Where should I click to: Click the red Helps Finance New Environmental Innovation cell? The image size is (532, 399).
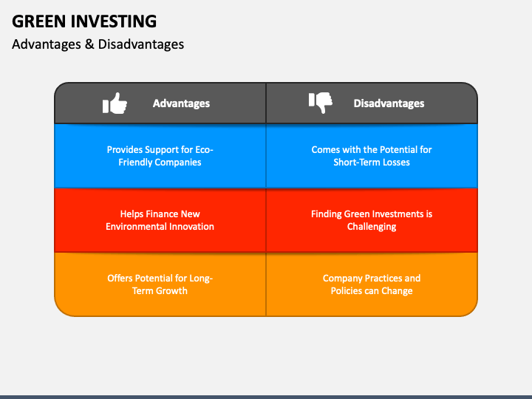point(160,220)
